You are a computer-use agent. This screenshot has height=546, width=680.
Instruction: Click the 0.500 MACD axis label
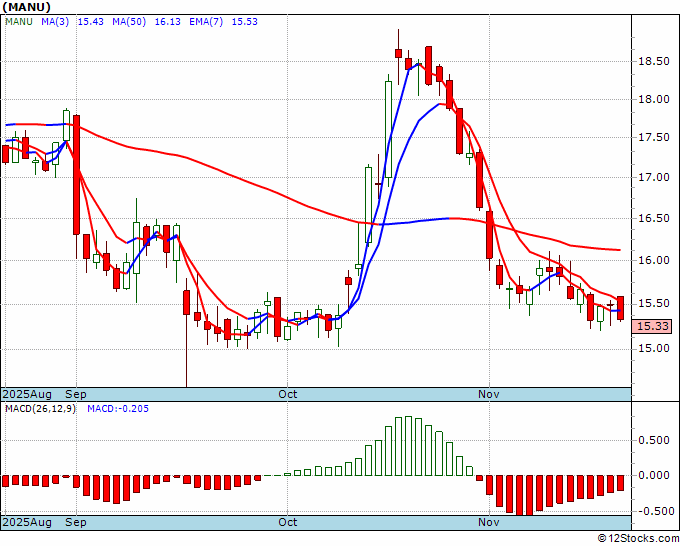coord(654,440)
